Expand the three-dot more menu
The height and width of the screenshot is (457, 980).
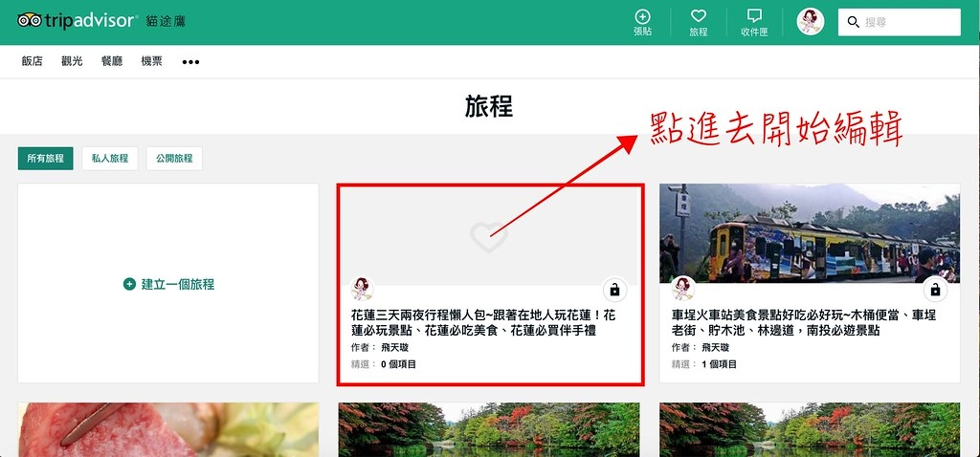coord(190,62)
